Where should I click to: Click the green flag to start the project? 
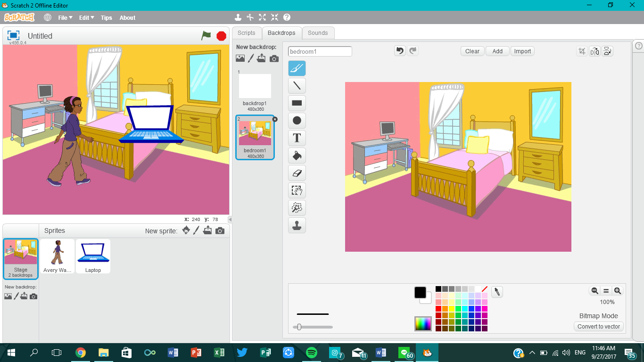pos(206,35)
